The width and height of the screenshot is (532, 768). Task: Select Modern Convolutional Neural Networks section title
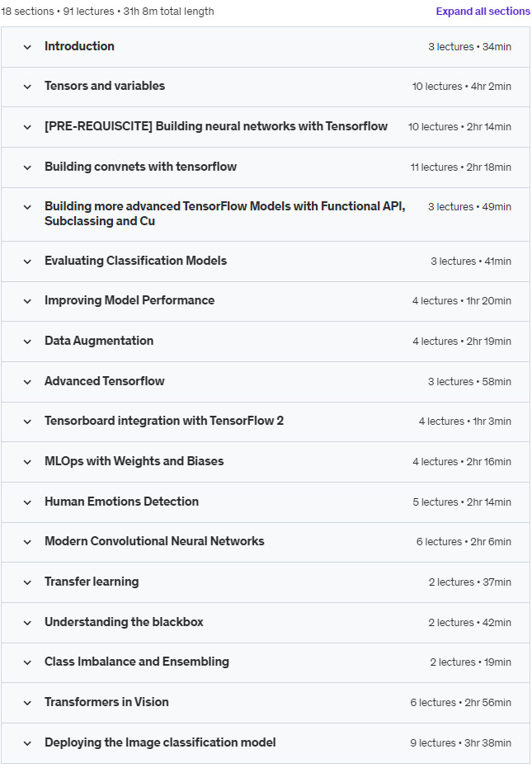coord(154,541)
